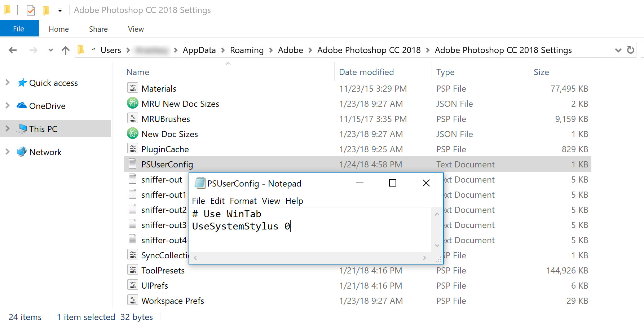The image size is (644, 324).
Task: Expand breadcrumb chevron after Roaming
Action: coord(271,50)
